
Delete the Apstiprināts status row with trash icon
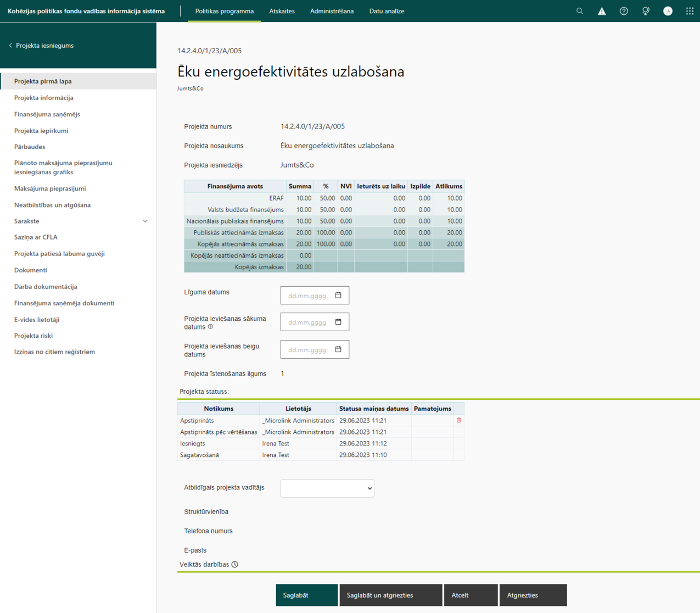[x=459, y=420]
